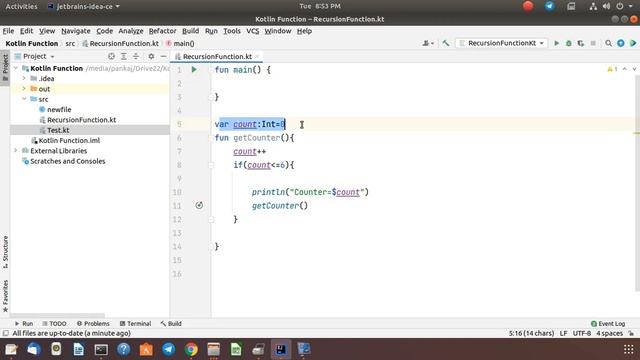Open the Build menu
Screen dimensions: 640x360
190,31
